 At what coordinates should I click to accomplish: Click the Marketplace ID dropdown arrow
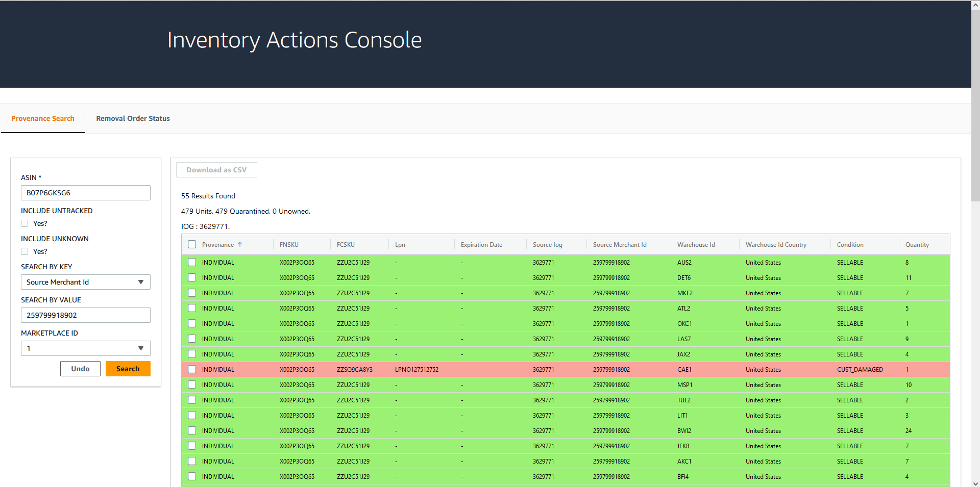[141, 348]
